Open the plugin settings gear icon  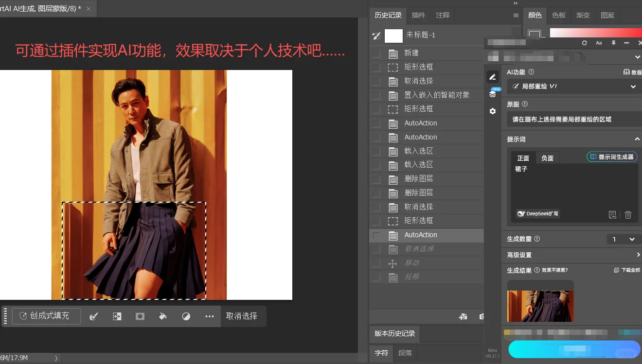pyautogui.click(x=493, y=111)
